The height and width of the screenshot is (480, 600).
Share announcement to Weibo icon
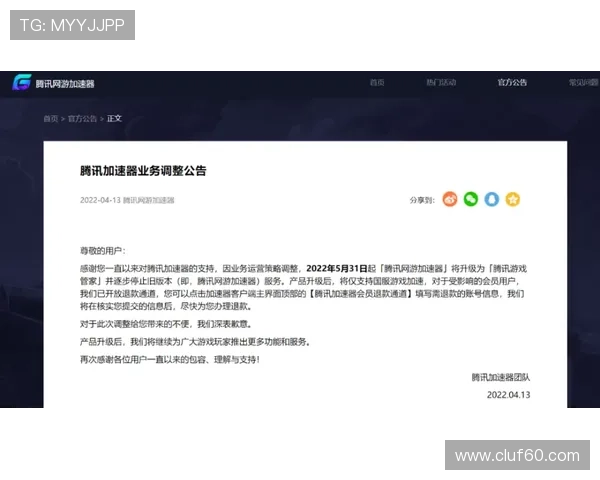(450, 199)
